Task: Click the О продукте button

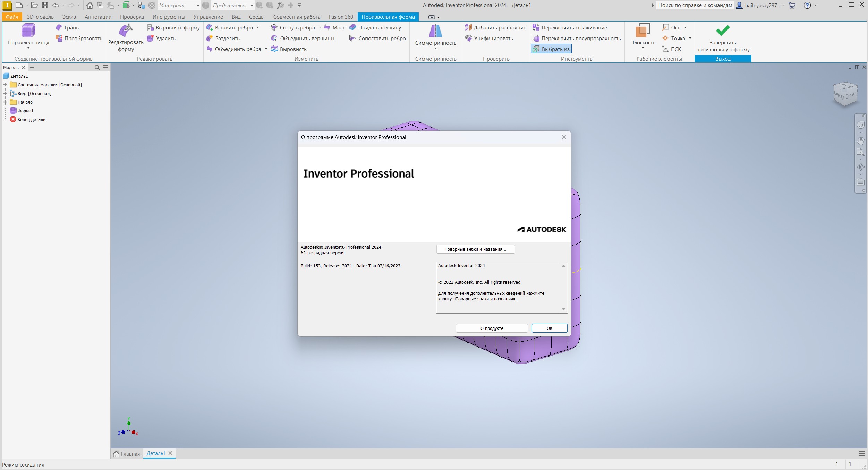Action: tap(492, 328)
